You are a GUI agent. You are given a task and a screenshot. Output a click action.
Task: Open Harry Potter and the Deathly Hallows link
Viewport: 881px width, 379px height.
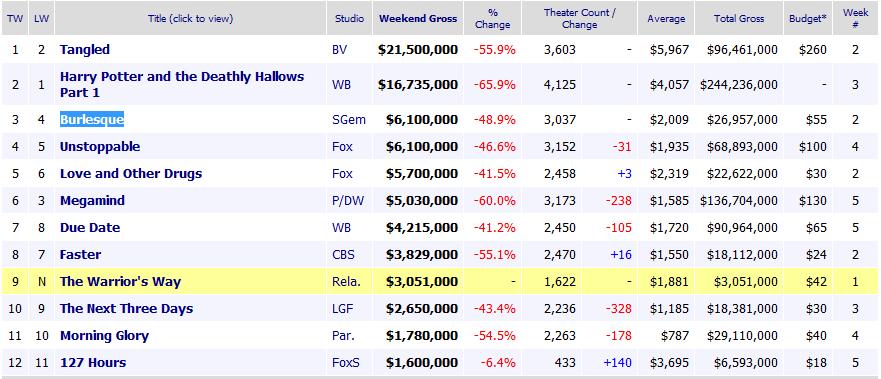[x=182, y=84]
